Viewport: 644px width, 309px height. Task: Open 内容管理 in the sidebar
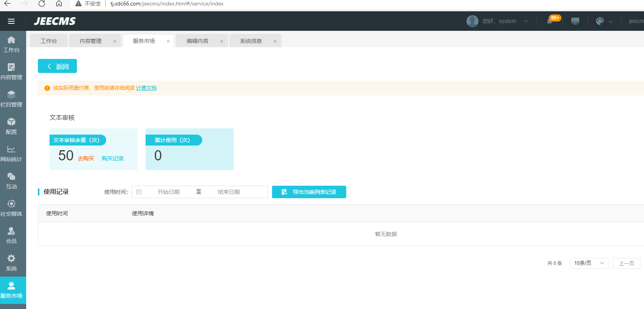coord(11,72)
